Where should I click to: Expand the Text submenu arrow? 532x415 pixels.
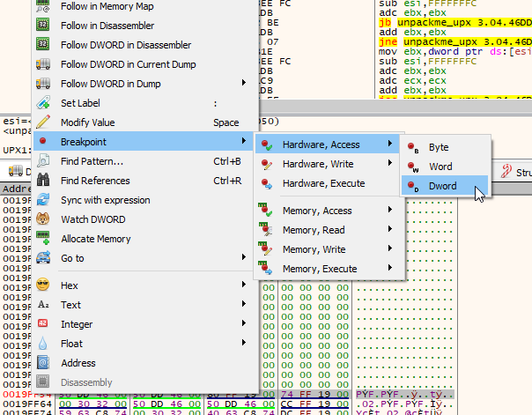[x=244, y=303]
